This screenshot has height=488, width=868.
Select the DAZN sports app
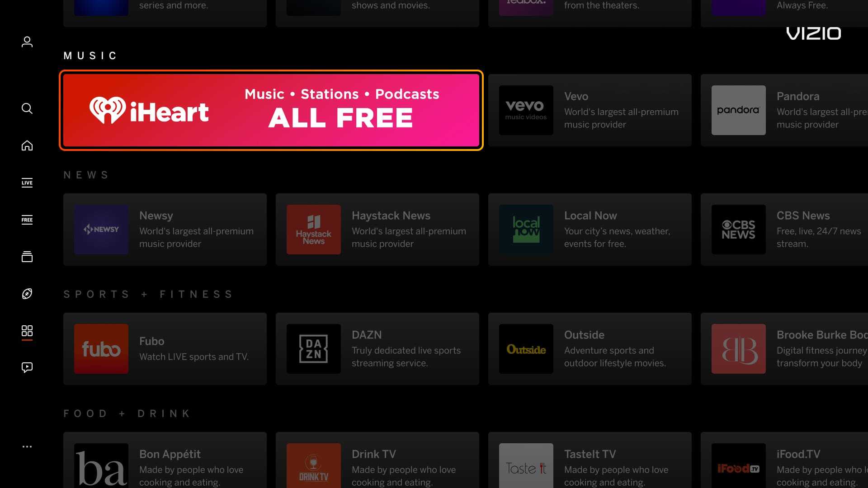tap(377, 348)
